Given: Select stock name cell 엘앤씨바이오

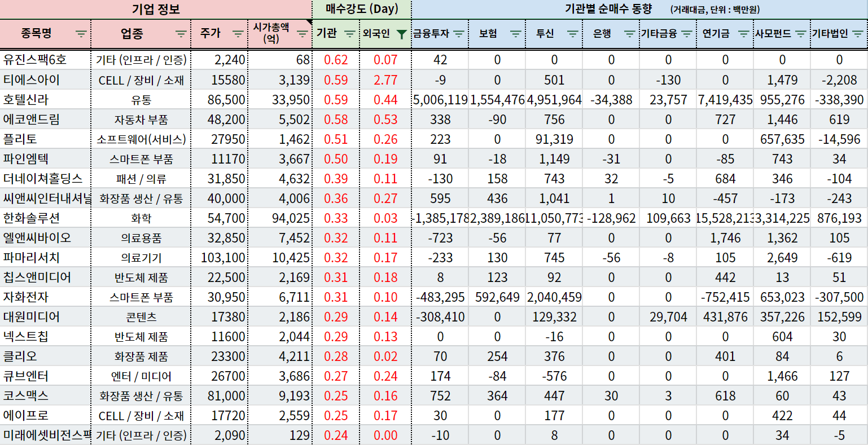Looking at the screenshot, I should tap(45, 237).
